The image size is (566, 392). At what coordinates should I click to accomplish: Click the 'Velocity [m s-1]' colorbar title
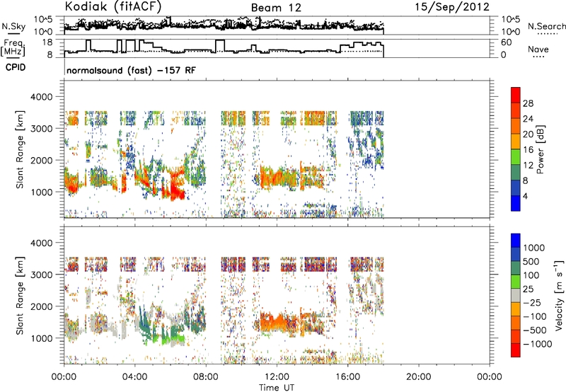(559, 295)
